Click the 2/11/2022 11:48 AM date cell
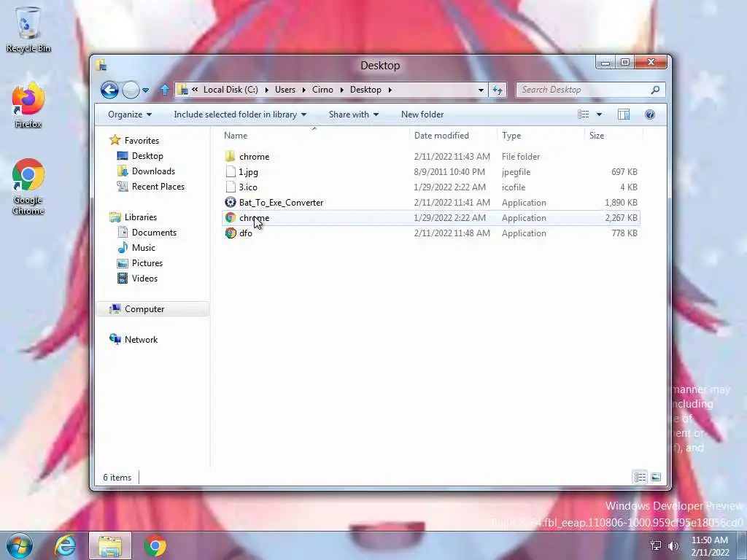The image size is (747, 560). (x=452, y=233)
